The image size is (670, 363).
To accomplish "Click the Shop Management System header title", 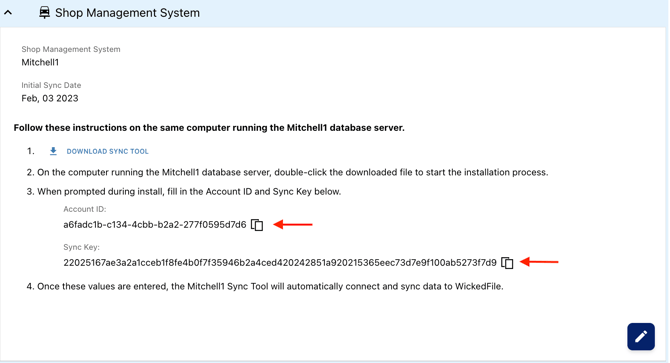I will pyautogui.click(x=127, y=13).
